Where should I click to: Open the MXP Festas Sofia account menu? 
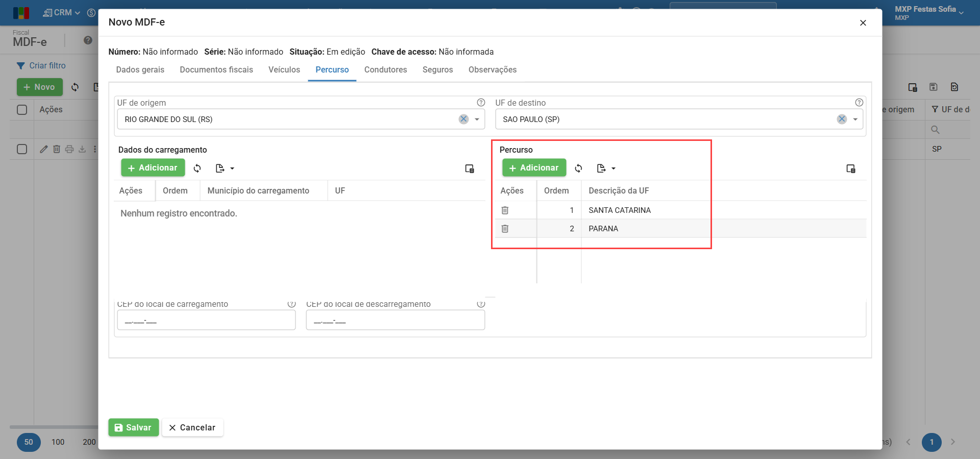(x=929, y=13)
